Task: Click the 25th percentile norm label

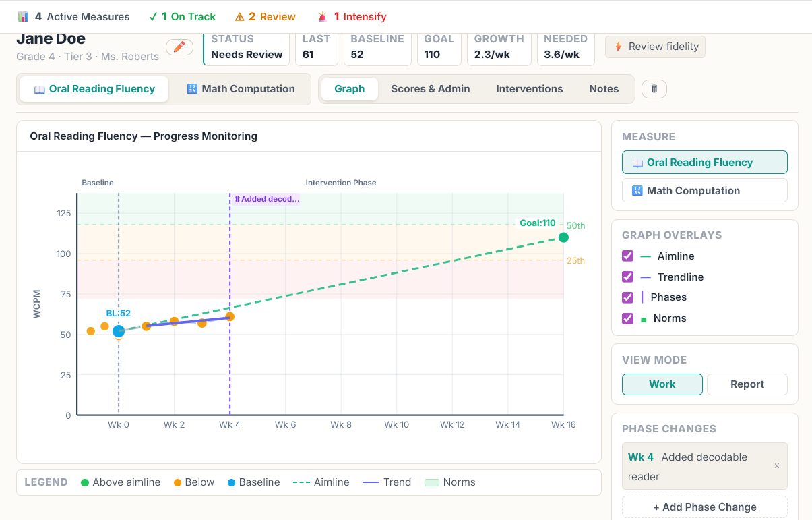Action: tap(575, 261)
